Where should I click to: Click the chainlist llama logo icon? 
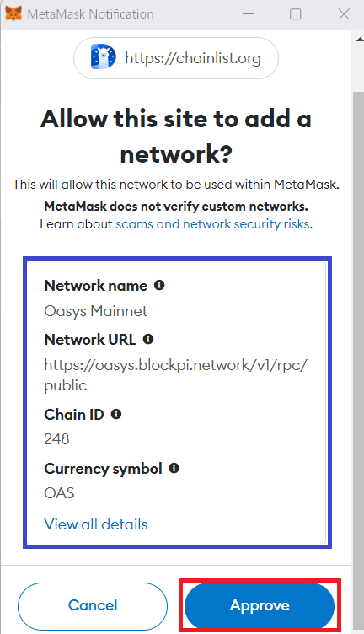click(x=103, y=57)
